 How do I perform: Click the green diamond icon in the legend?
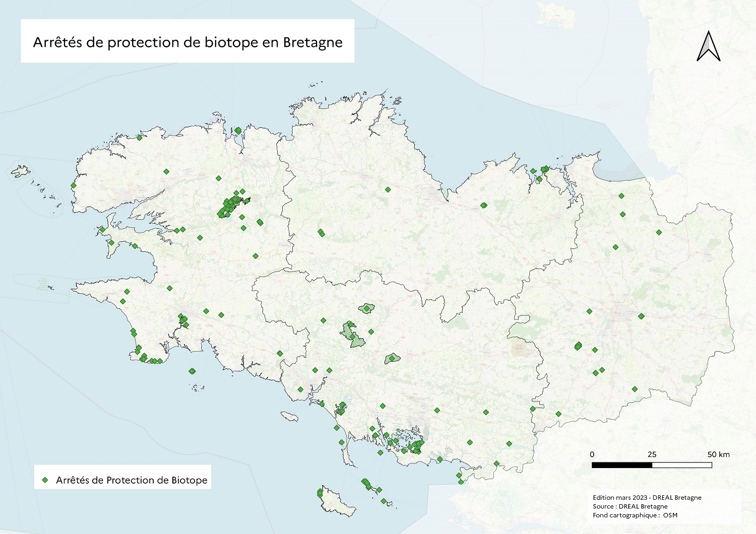click(x=45, y=480)
